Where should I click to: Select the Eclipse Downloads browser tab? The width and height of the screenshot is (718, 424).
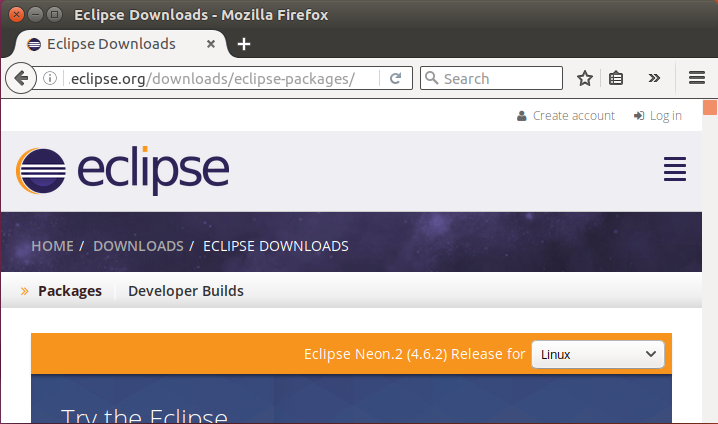(121, 44)
